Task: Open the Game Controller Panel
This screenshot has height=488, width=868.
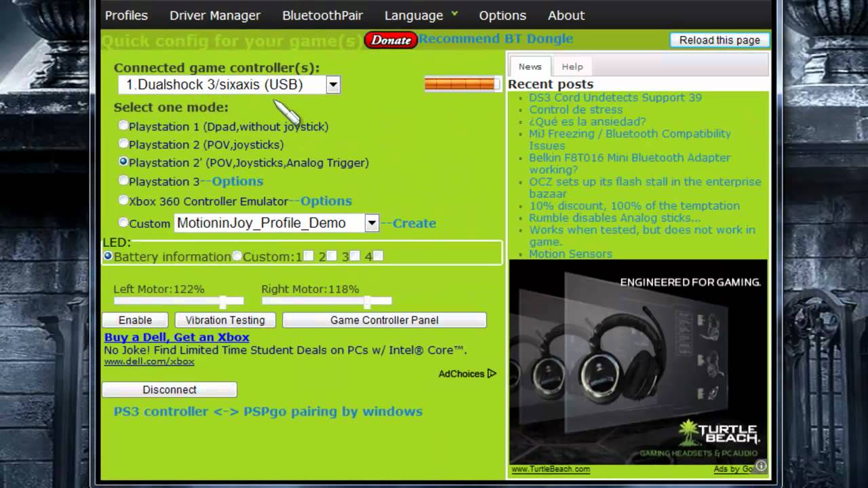Action: 384,320
